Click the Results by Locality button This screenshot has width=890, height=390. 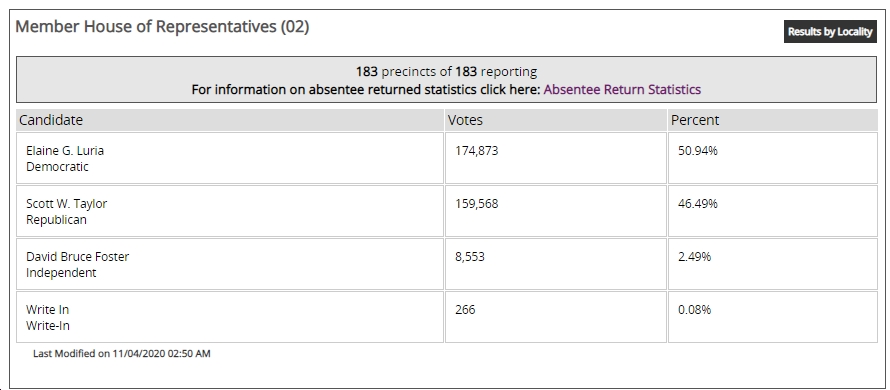click(830, 32)
